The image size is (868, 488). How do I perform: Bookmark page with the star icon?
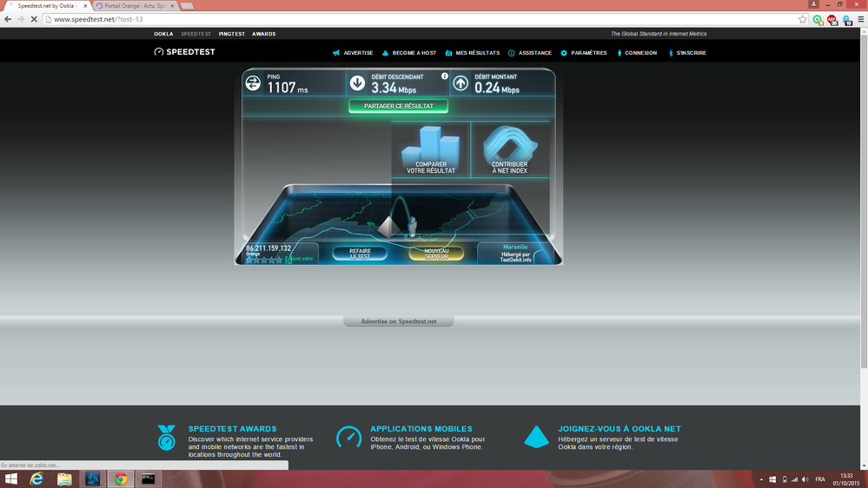(x=802, y=19)
